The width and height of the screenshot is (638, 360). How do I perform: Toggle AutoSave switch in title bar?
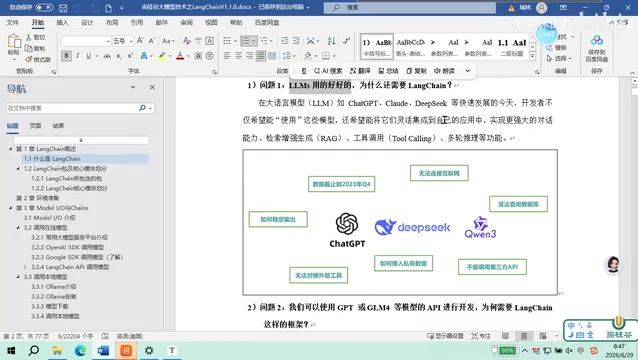coord(44,7)
